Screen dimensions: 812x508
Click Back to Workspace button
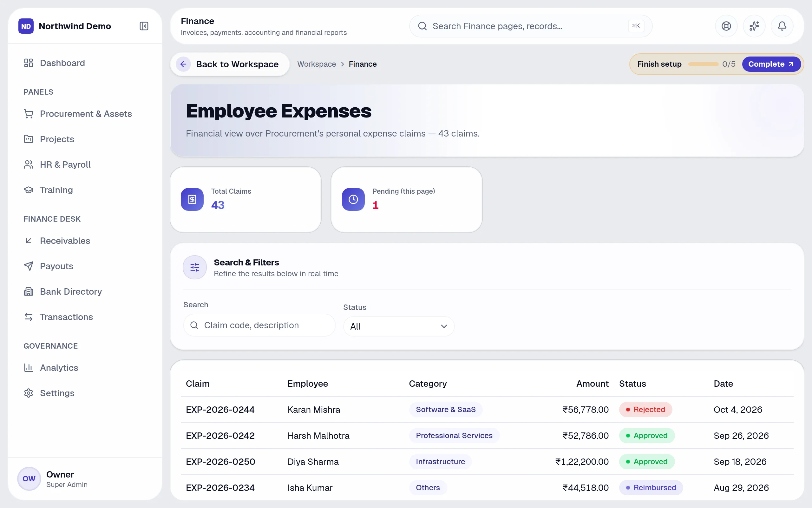[x=230, y=64]
